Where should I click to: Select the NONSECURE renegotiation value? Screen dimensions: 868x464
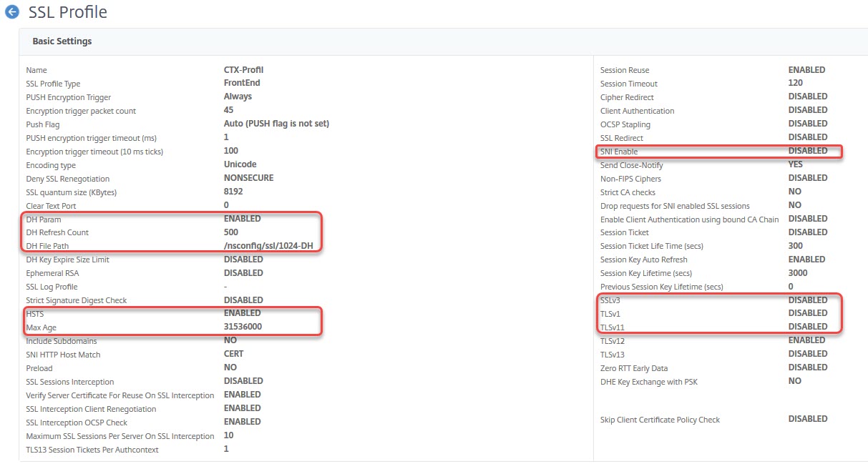(248, 178)
